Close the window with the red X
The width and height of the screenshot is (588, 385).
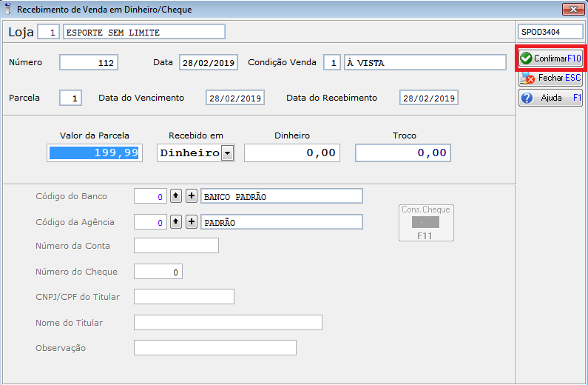click(573, 9)
